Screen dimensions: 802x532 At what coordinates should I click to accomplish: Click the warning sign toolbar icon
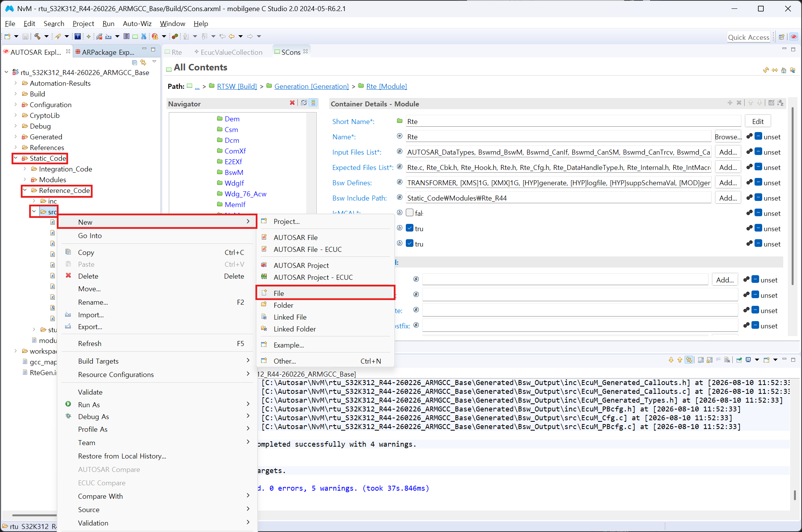point(155,36)
